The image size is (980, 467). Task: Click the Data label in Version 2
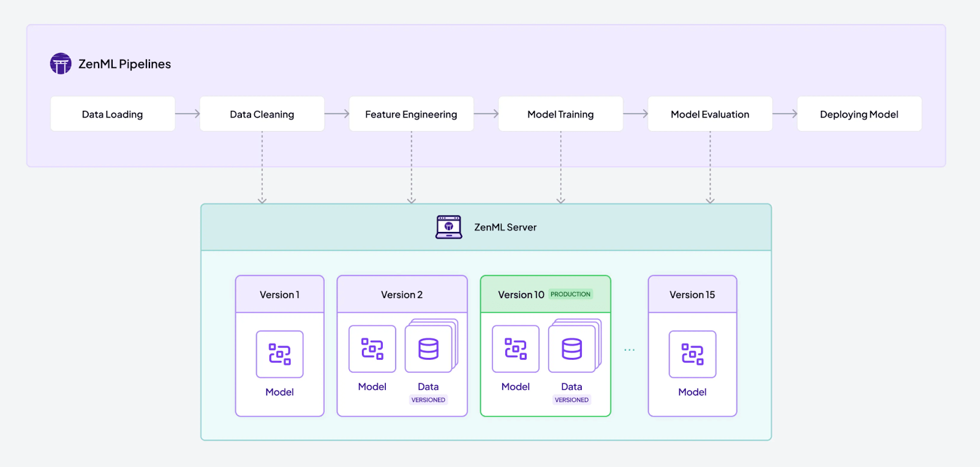[x=428, y=387]
